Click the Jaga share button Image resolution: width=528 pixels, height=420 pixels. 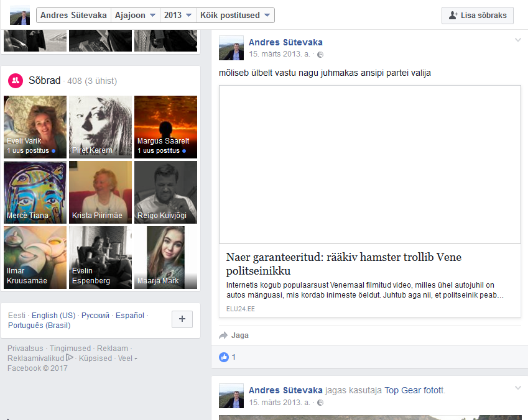point(234,336)
